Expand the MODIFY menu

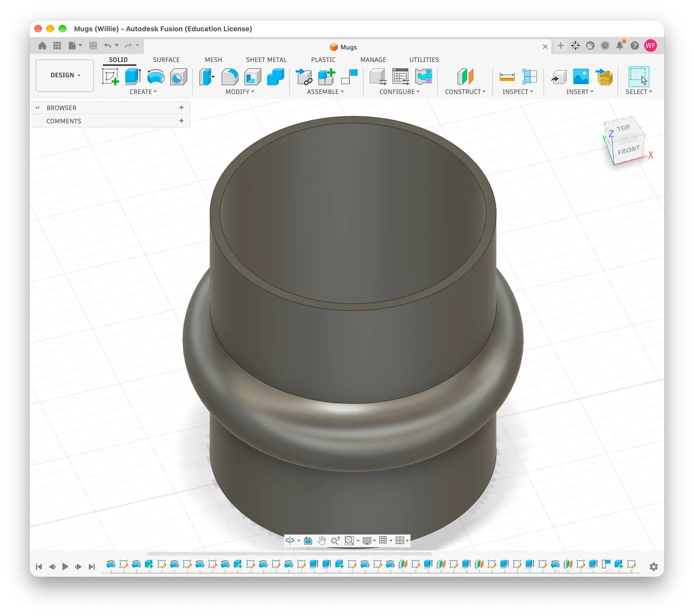point(240,92)
